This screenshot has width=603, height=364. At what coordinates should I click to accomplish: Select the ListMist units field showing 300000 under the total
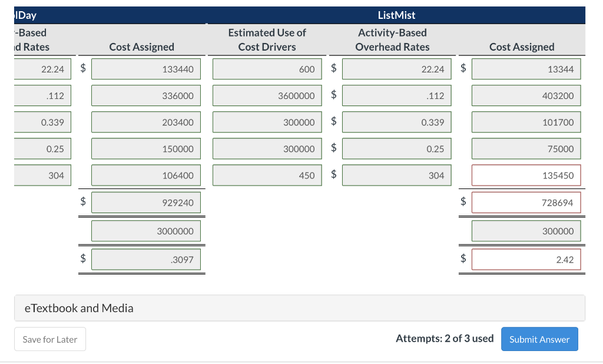[526, 231]
